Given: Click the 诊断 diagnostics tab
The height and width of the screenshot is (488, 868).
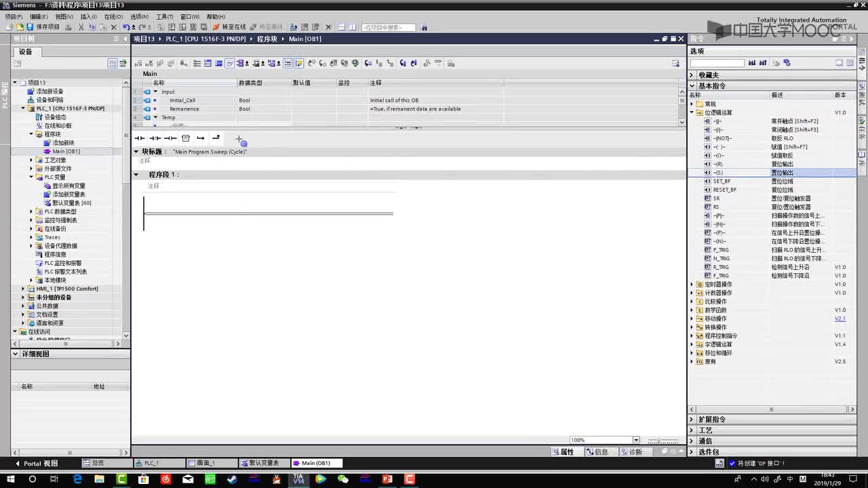Looking at the screenshot, I should click(632, 452).
